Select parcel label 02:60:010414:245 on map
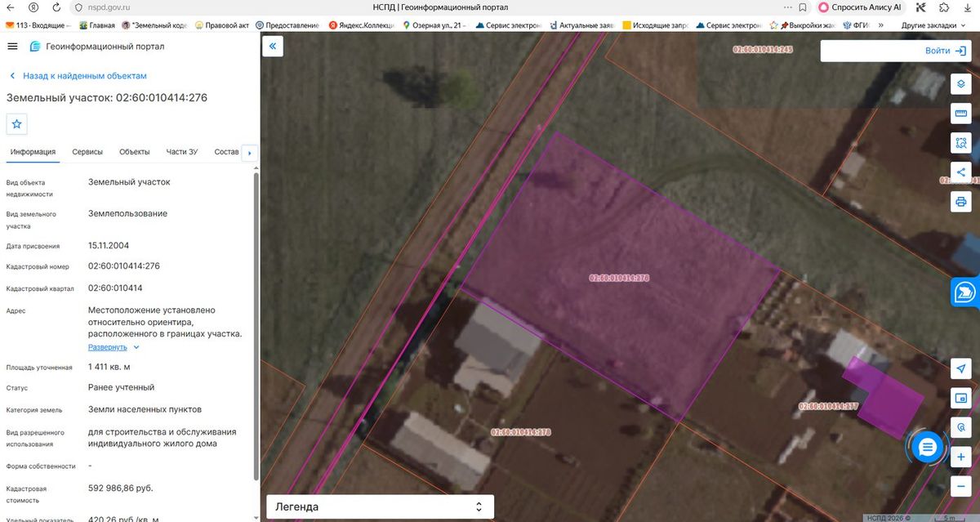Viewport: 980px width, 522px height. pyautogui.click(x=763, y=50)
